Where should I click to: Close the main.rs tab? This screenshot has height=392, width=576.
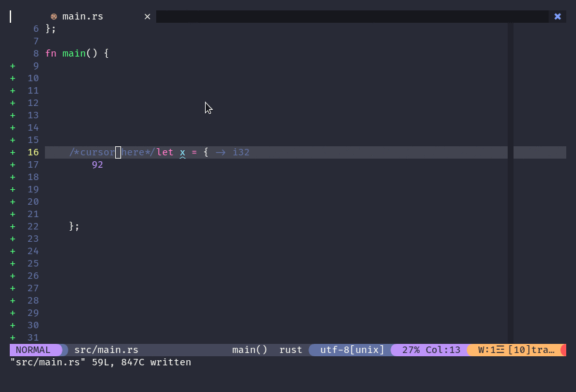coord(147,16)
